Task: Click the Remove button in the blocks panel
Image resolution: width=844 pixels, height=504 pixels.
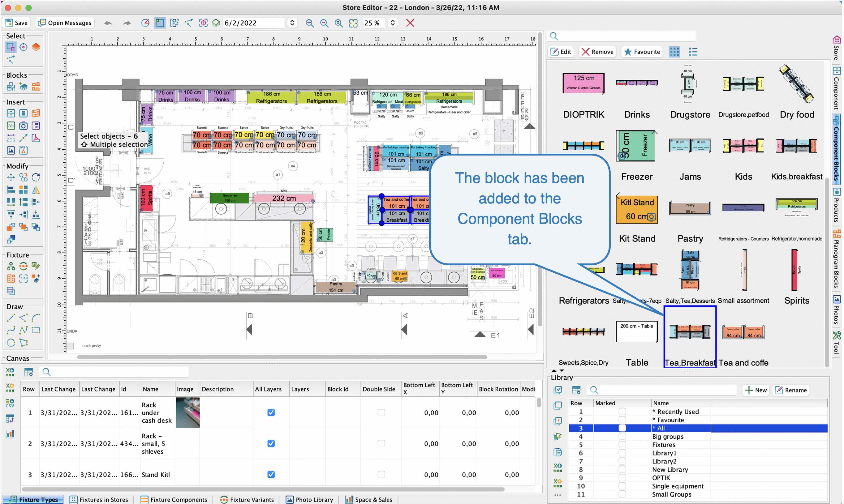Action: (597, 52)
